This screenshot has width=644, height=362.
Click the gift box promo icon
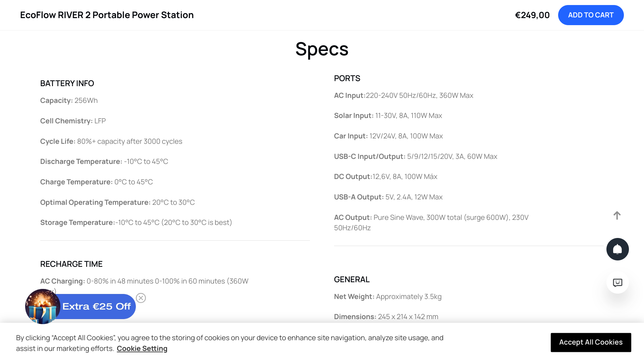43,307
